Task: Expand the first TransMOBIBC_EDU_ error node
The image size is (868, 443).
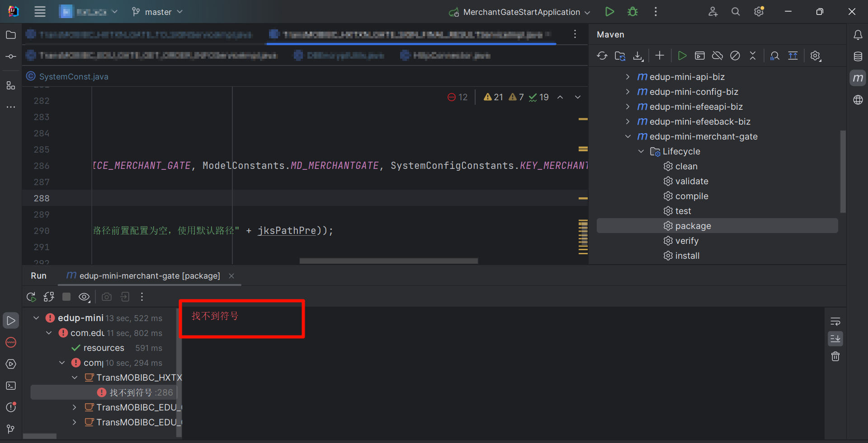Action: pyautogui.click(x=75, y=407)
